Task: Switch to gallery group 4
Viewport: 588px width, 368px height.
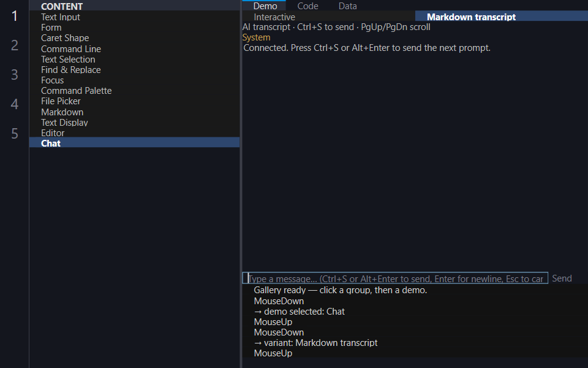Action: [14, 104]
